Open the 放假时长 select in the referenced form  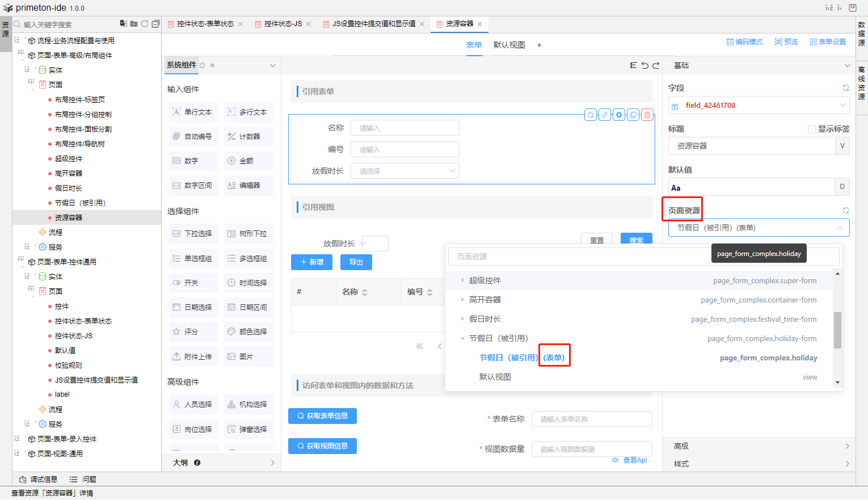[x=405, y=171]
